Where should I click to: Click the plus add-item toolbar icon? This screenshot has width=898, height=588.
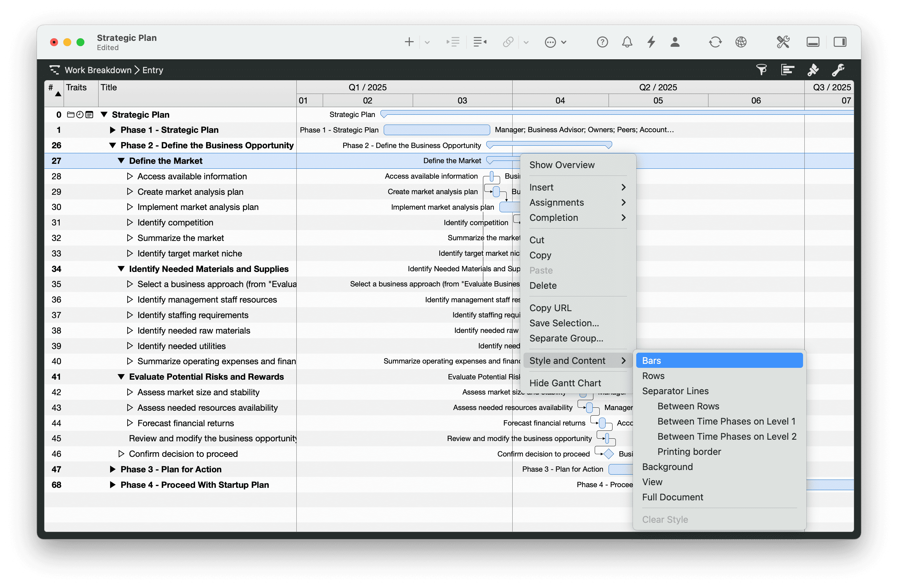click(409, 42)
